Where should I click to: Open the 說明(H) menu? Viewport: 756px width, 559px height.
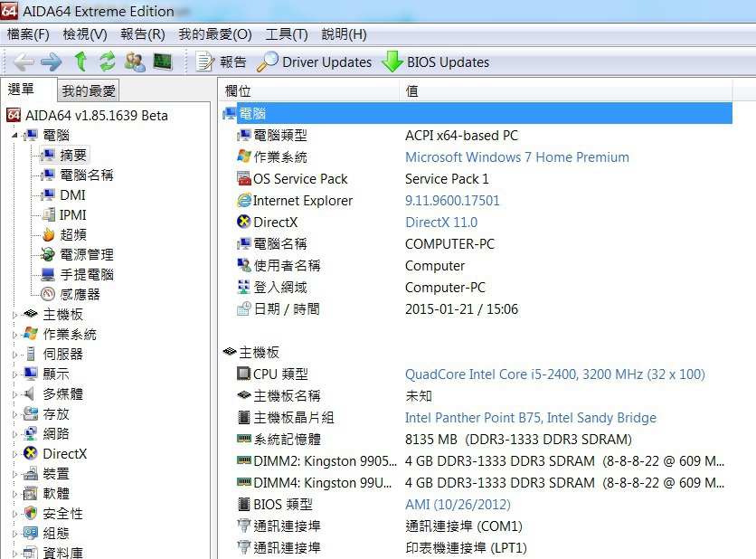(344, 34)
